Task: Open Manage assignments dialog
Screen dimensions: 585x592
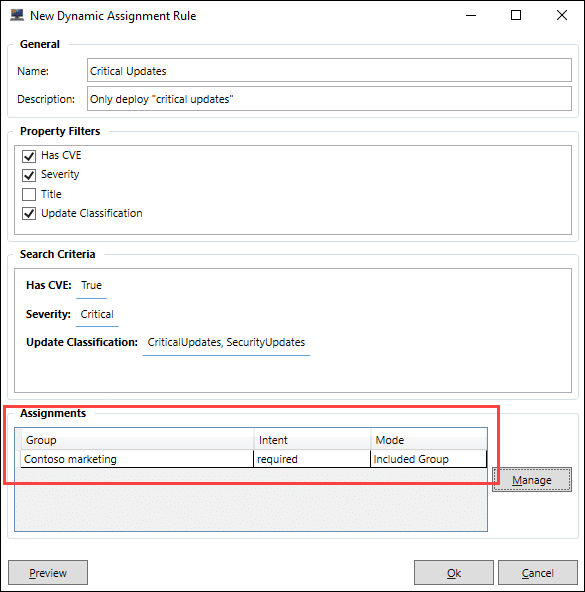Action: (532, 480)
